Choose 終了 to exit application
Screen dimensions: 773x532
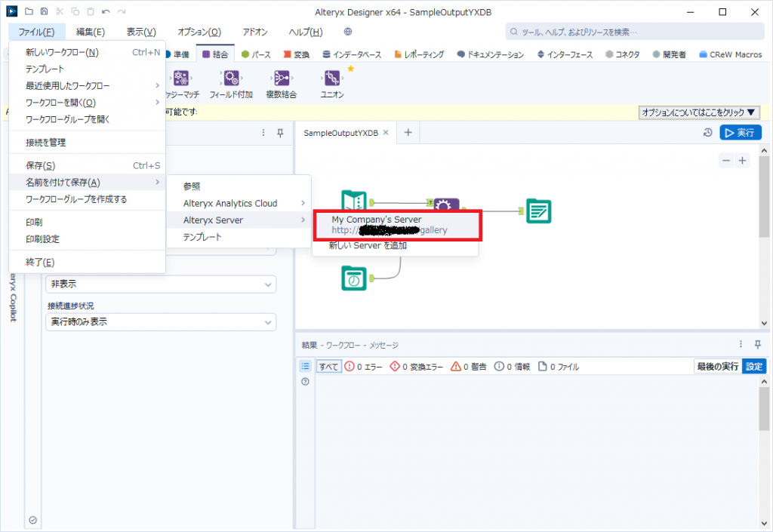coord(87,262)
